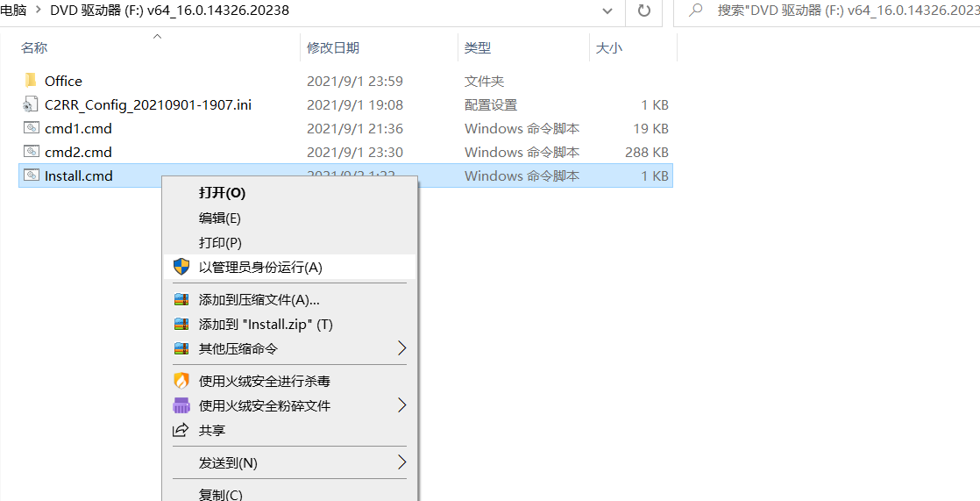Click into the search DVD 驱动器 field
Image resolution: width=980 pixels, height=501 pixels.
(827, 11)
